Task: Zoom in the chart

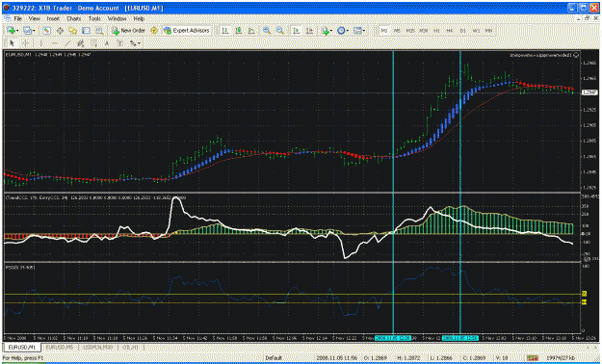Action: [267, 31]
